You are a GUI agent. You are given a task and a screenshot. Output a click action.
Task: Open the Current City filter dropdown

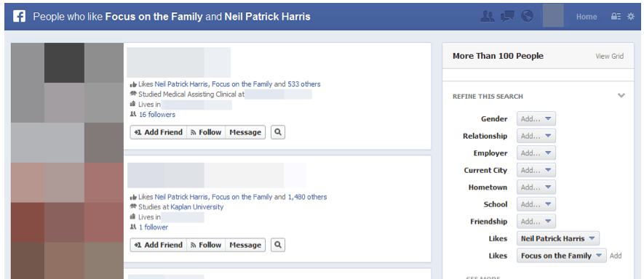pos(536,170)
